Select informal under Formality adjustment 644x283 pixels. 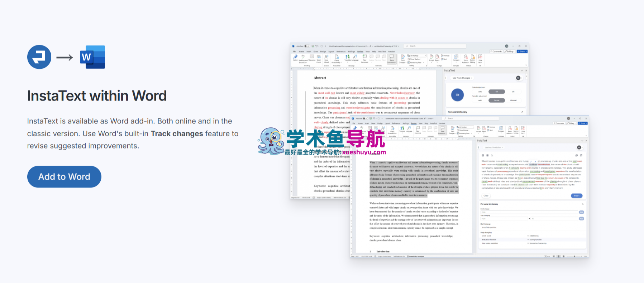(513, 100)
